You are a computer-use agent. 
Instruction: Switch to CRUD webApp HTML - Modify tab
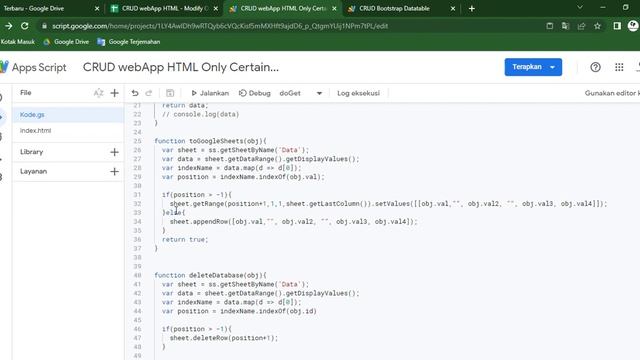coord(165,8)
